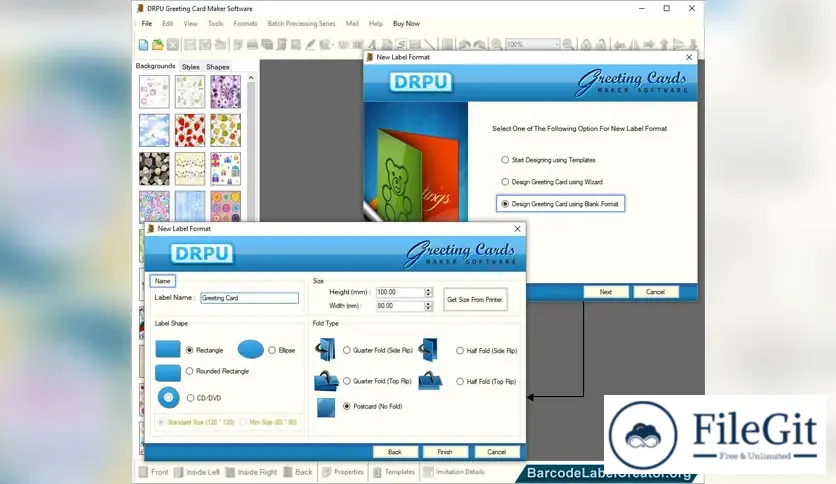Click the Finish button
The width and height of the screenshot is (836, 484).
[x=445, y=452]
